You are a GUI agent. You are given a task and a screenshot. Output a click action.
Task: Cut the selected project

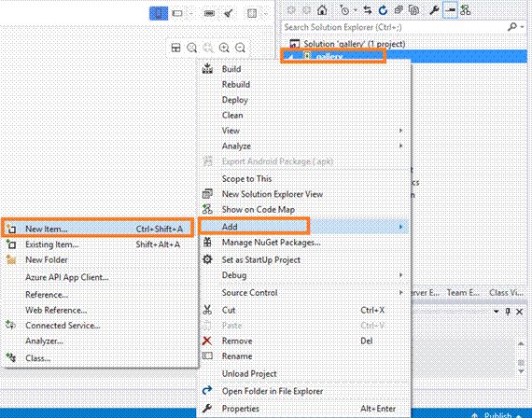303,310
